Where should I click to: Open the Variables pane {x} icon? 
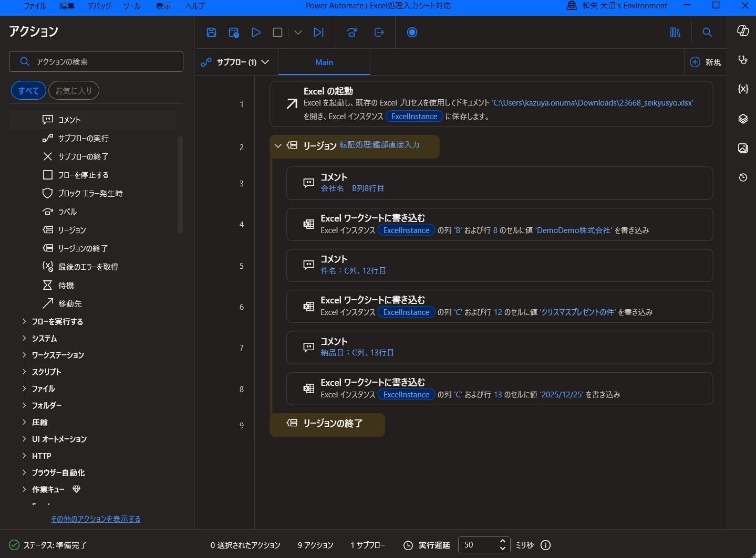click(743, 89)
